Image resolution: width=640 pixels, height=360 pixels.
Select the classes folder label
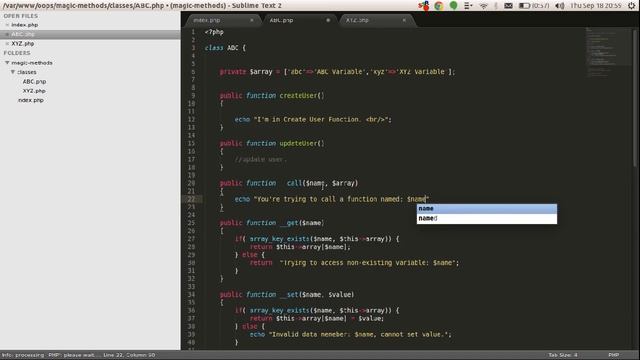(27, 72)
